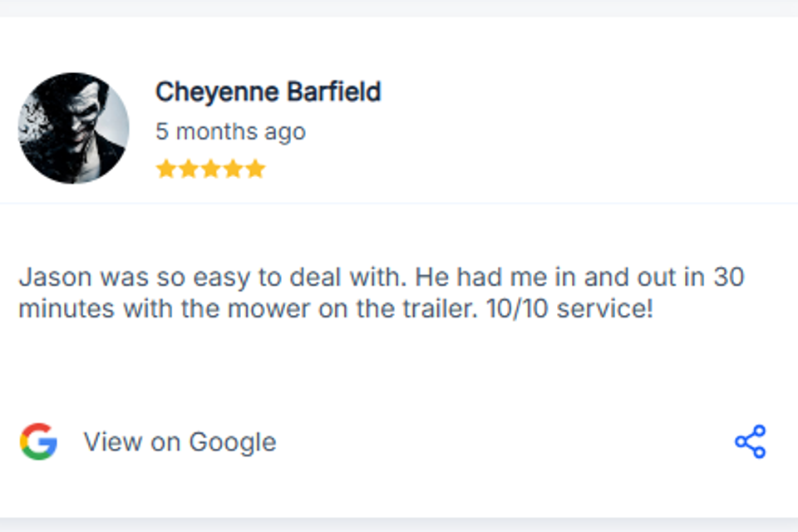The image size is (798, 532).
Task: Click the "5 months ago" timestamp
Action: [230, 131]
